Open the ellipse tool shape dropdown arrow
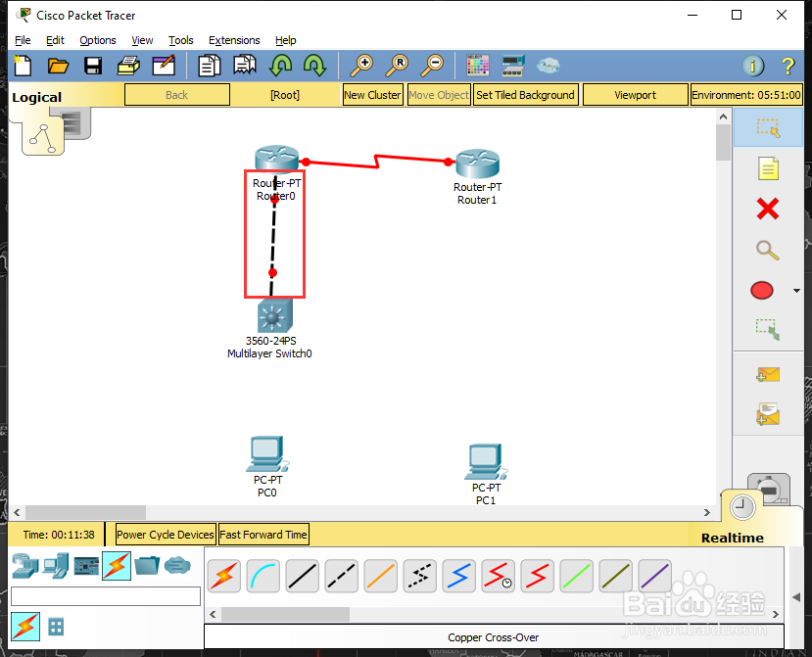 [796, 291]
